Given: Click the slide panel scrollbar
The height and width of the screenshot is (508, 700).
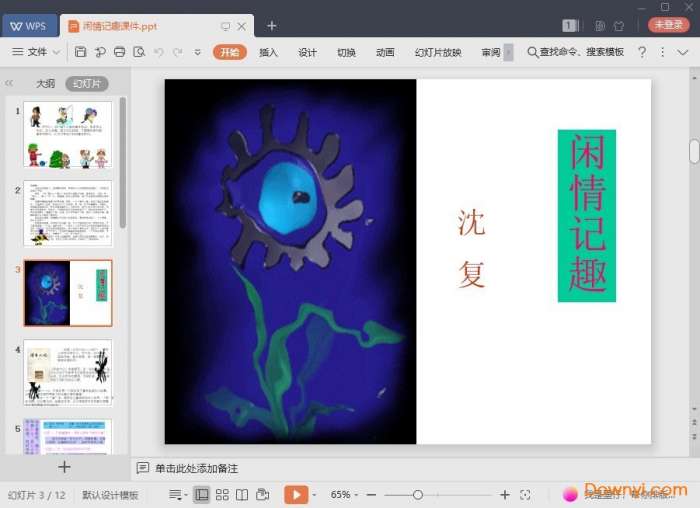Looking at the screenshot, I should (x=123, y=162).
